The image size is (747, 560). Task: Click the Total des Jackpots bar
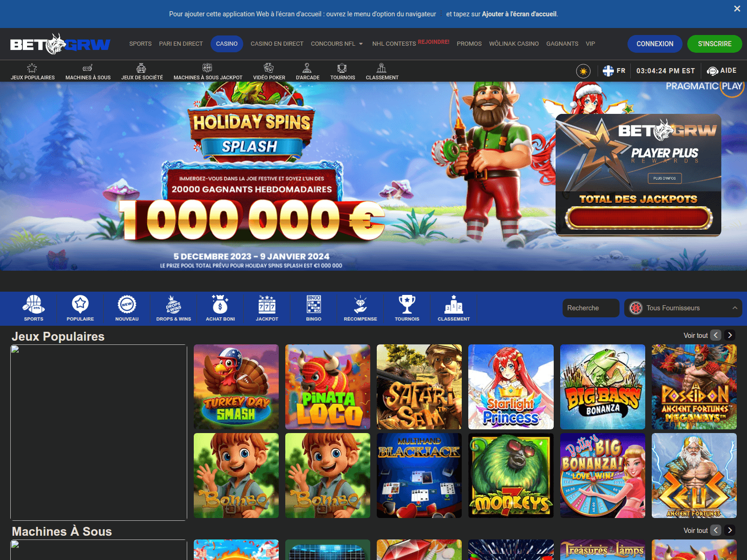(639, 218)
